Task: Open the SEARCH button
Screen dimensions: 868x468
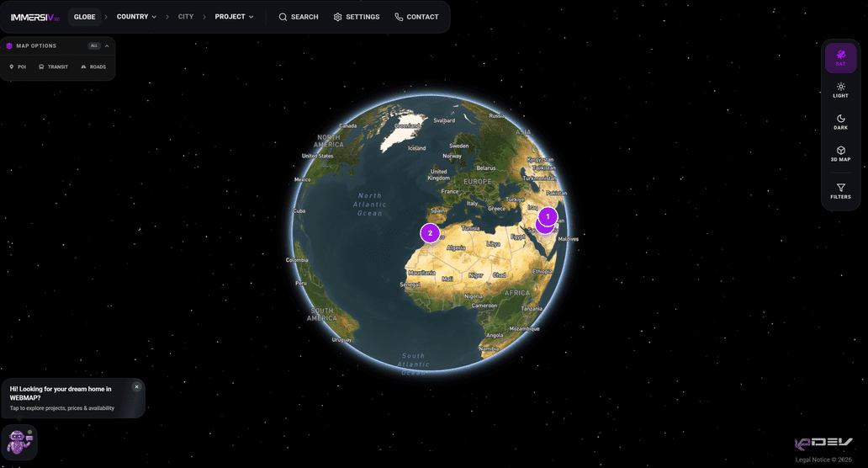Action: tap(299, 17)
